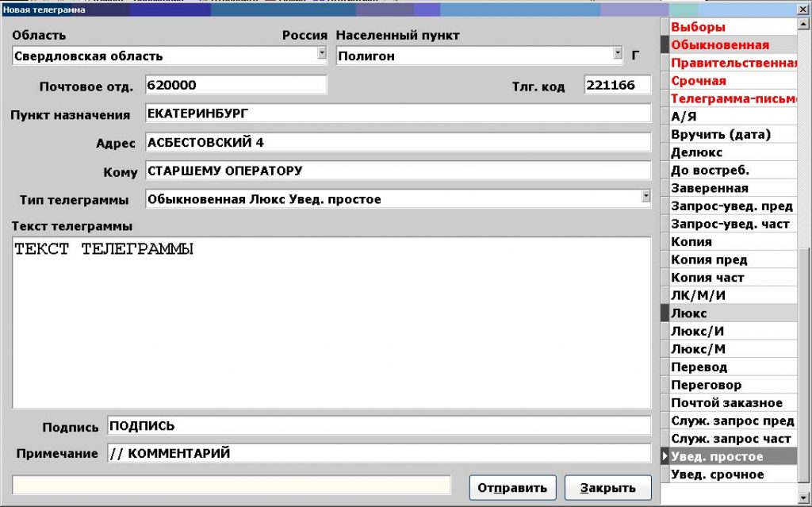
Task: Toggle the Обыкновенная marker in the list
Action: 665,45
